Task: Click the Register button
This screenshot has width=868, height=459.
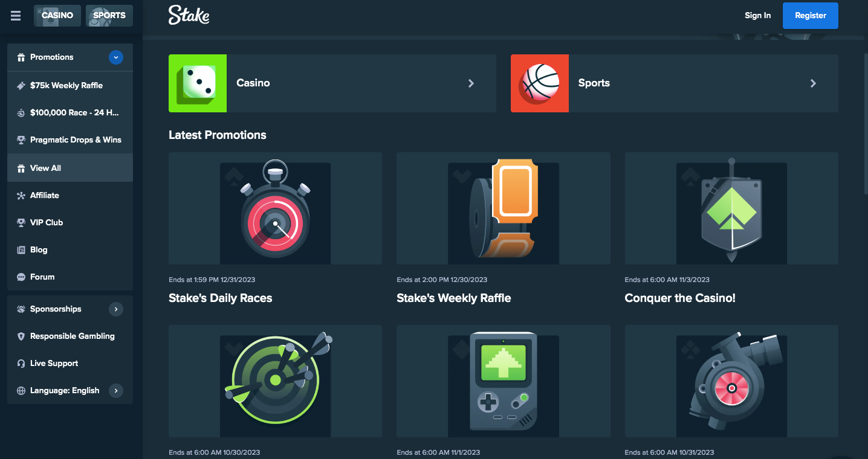Action: [x=811, y=16]
